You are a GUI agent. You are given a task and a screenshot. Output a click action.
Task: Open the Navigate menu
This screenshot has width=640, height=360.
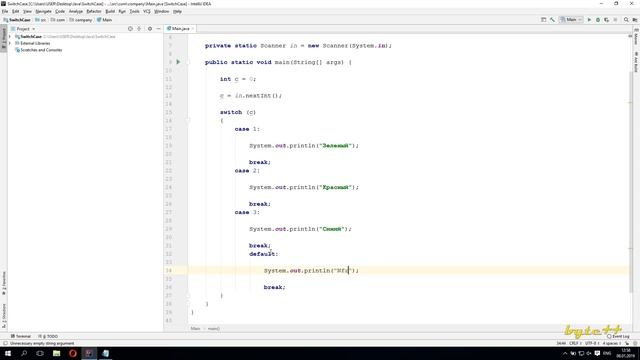(43, 11)
